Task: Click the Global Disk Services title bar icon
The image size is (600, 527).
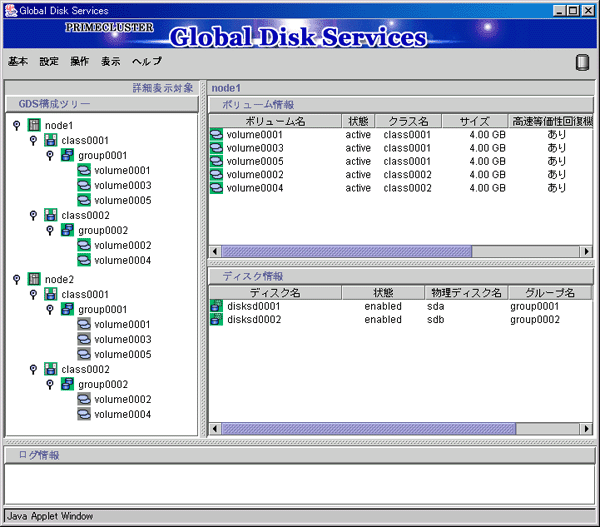Action: [11, 11]
